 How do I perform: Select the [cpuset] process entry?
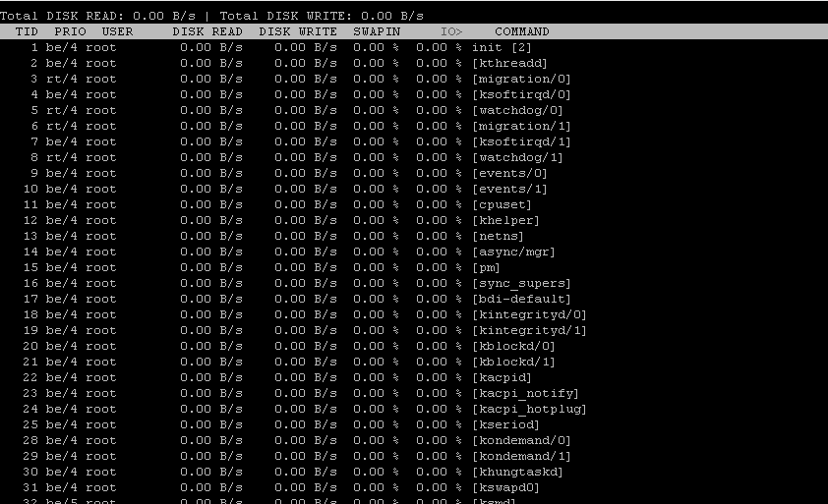(502, 204)
